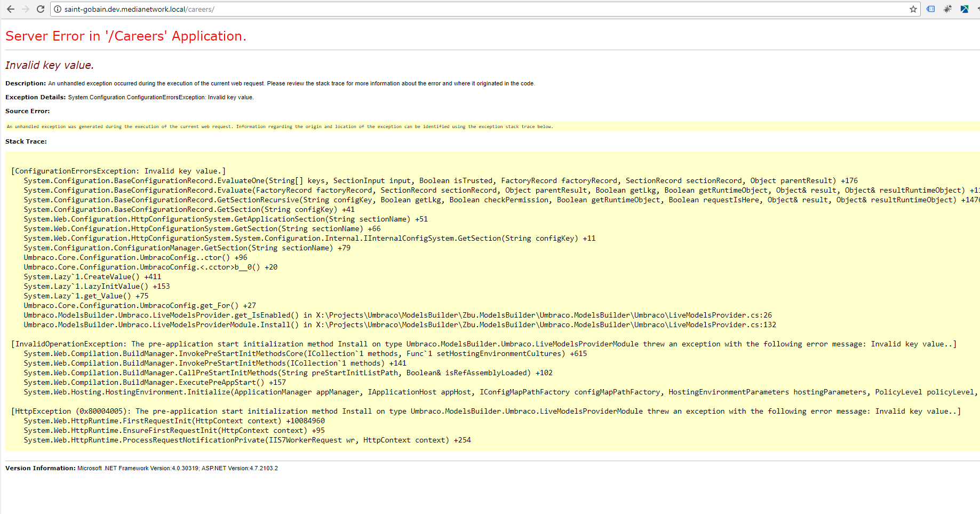Click the ExecutePreAppStart() +157 line
Image resolution: width=980 pixels, height=514 pixels.
click(155, 382)
